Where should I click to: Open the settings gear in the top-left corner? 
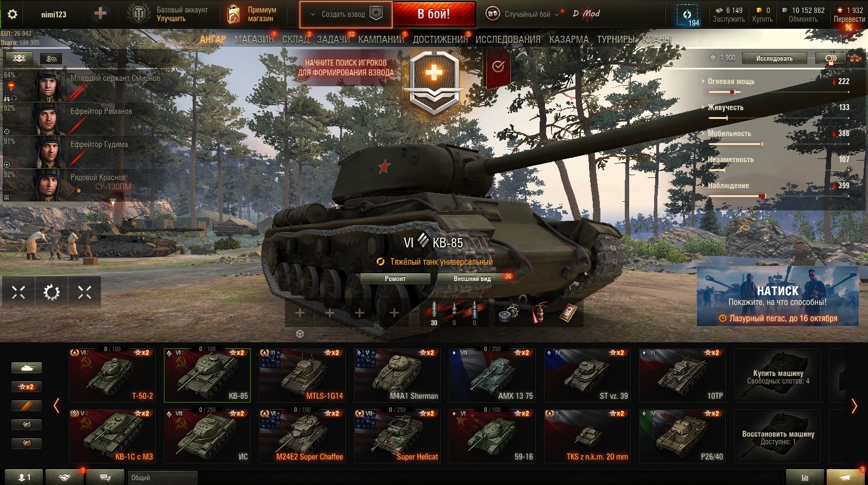pyautogui.click(x=12, y=15)
